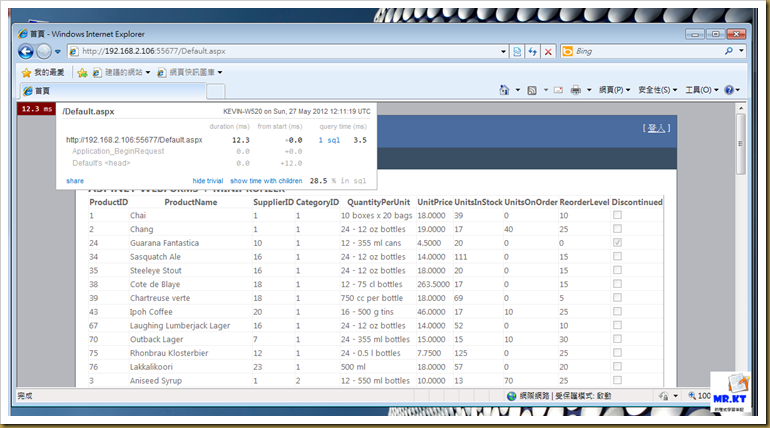Viewport: 770px width, 428px height.
Task: Click the red Stop loading icon
Action: pos(548,51)
